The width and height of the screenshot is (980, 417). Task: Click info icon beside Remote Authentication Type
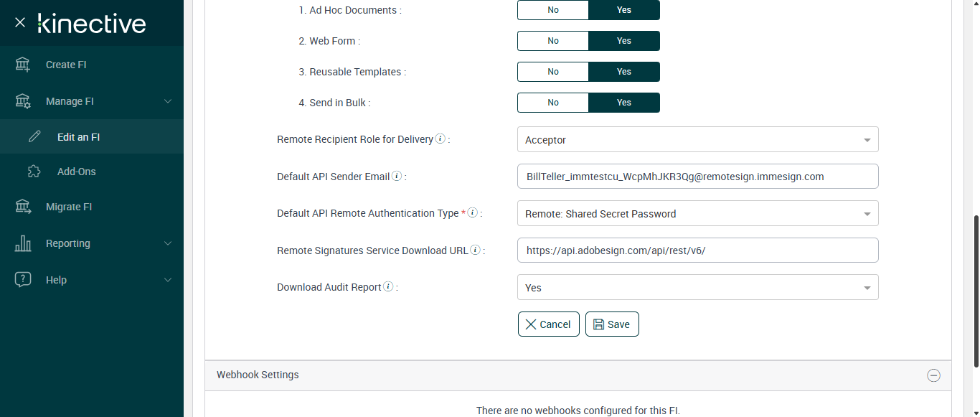(x=473, y=212)
